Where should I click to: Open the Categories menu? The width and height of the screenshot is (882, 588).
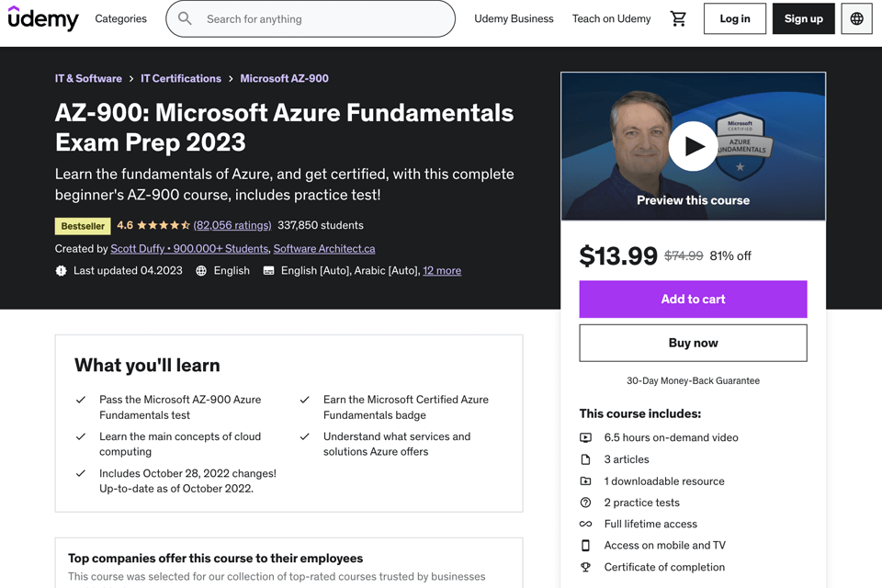[x=121, y=18]
